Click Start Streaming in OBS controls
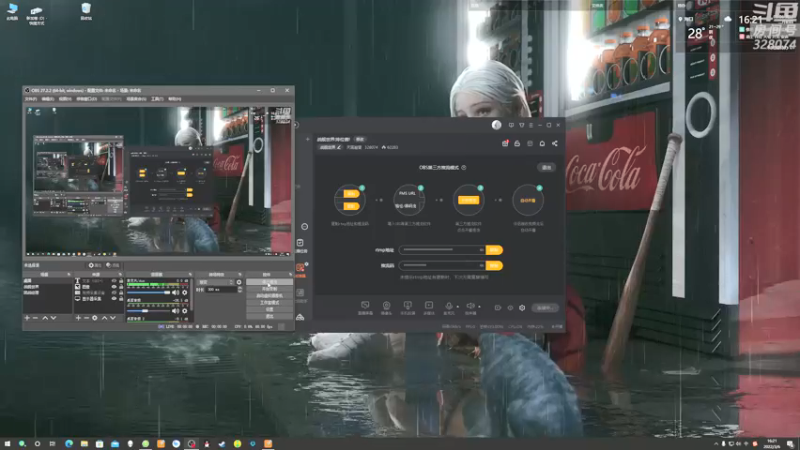 tap(269, 282)
